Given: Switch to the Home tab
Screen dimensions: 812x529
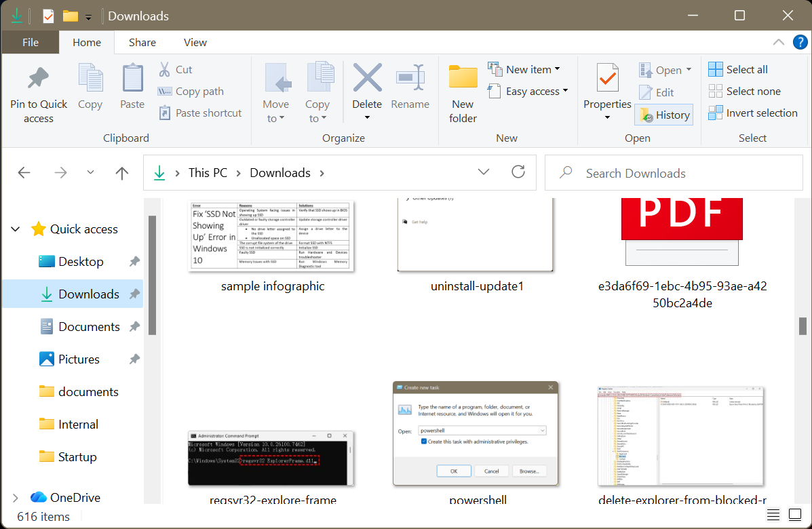Looking at the screenshot, I should [86, 43].
